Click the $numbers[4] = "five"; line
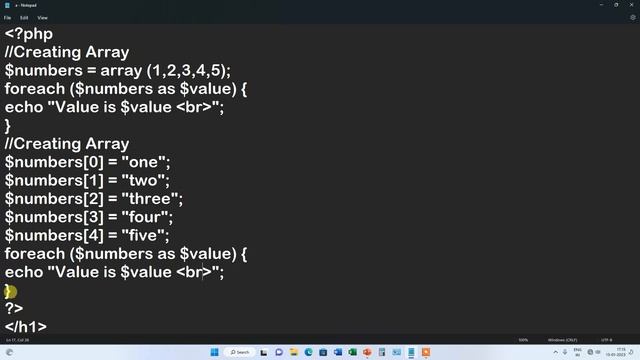Screen dimensions: 640x360 (x=87, y=236)
